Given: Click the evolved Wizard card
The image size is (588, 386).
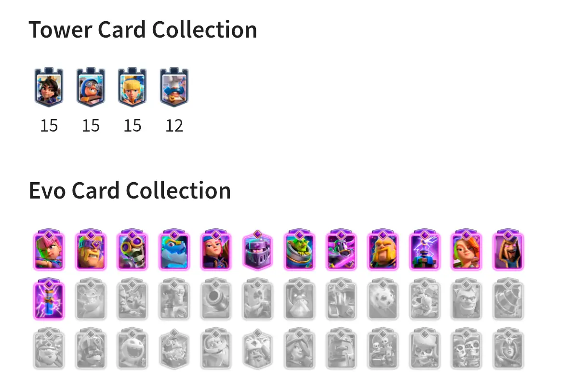Looking at the screenshot, I should [x=508, y=250].
